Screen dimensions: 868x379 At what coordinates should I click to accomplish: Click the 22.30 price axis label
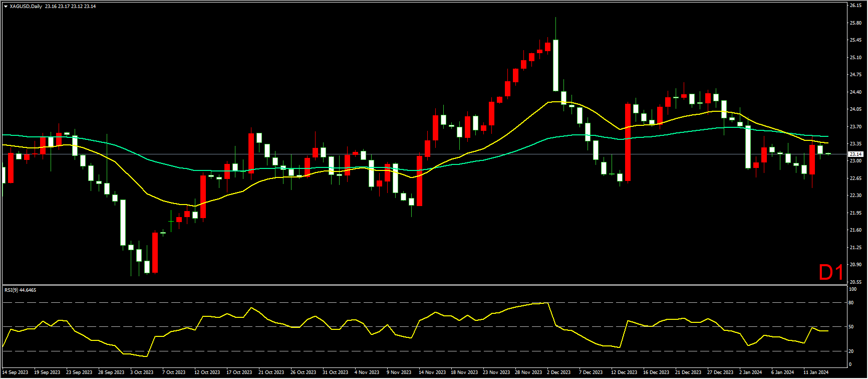point(855,196)
